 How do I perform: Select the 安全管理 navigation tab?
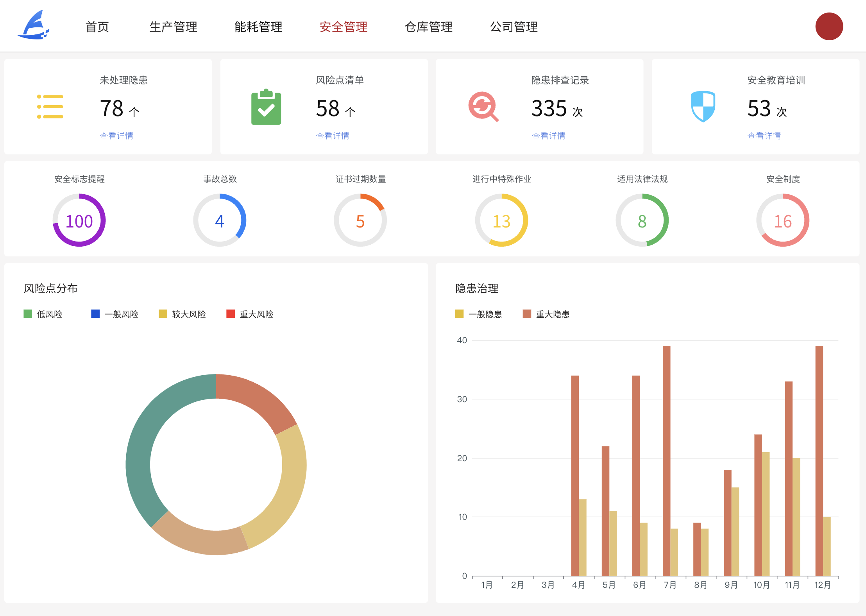(344, 27)
